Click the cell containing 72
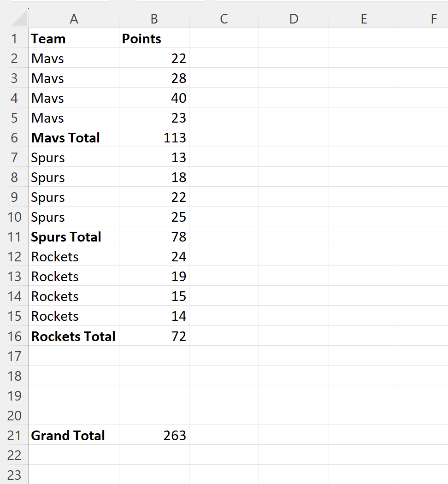Viewport: 448px width, 484px height. [x=154, y=336]
